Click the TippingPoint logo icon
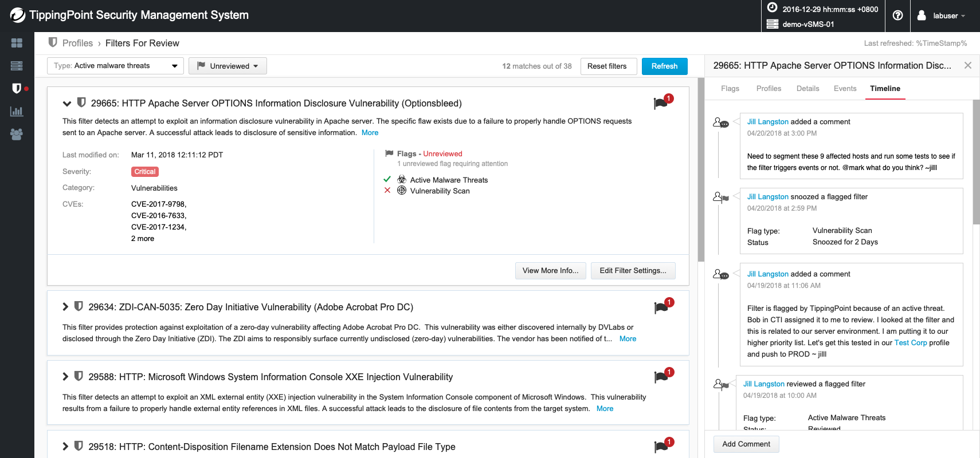980x458 pixels. [x=18, y=15]
